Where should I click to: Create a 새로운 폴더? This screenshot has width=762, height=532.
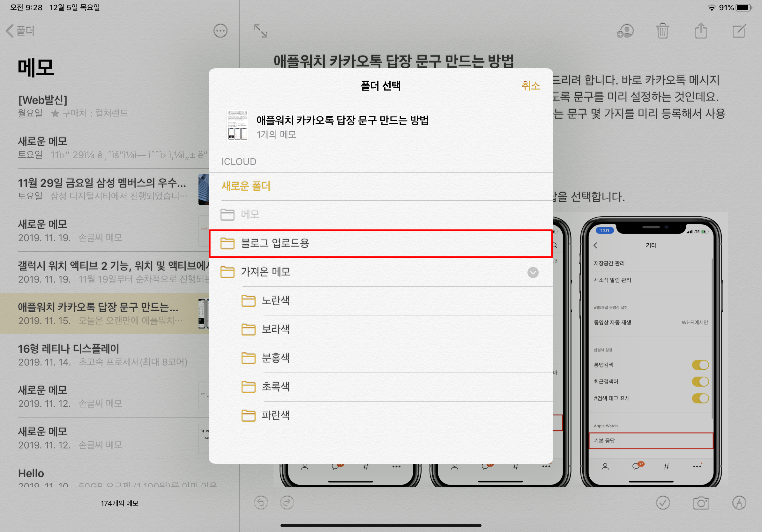pos(246,186)
